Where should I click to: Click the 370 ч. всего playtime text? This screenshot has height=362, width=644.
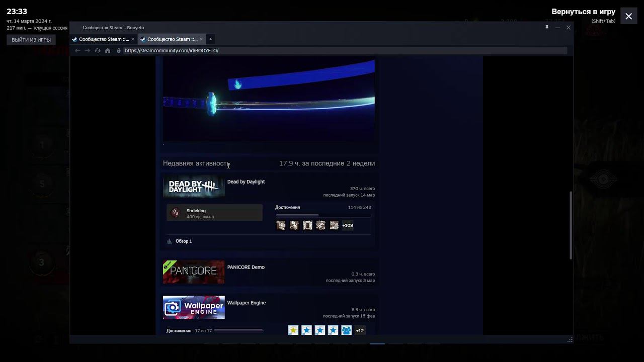click(362, 189)
